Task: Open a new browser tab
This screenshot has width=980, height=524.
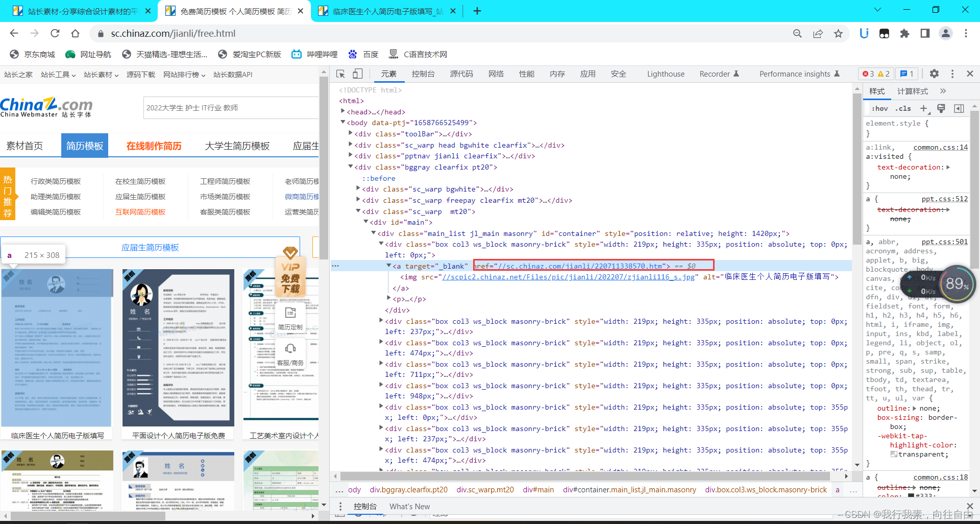Action: point(477,11)
